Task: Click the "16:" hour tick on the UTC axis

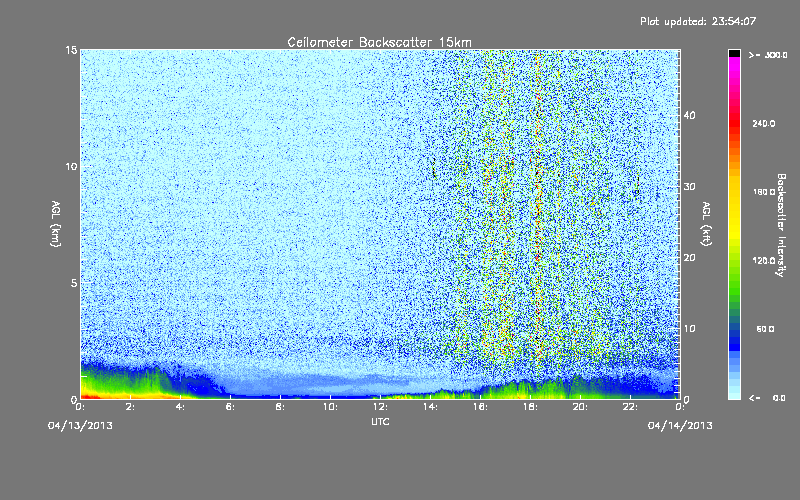Action: pyautogui.click(x=480, y=407)
